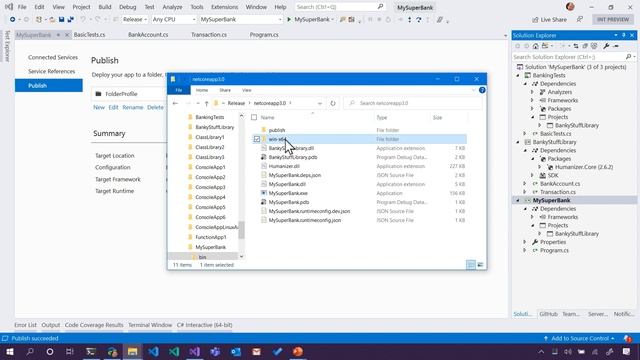Viewport: 640px width, 360px height.
Task: Click Collapse All icon in Solution Explorer
Action: click(585, 46)
